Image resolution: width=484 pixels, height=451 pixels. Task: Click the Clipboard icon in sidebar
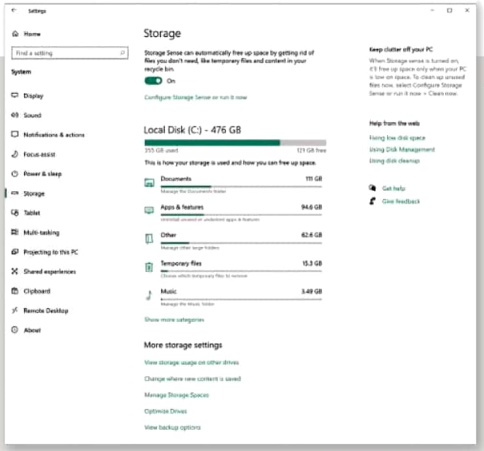(x=15, y=291)
